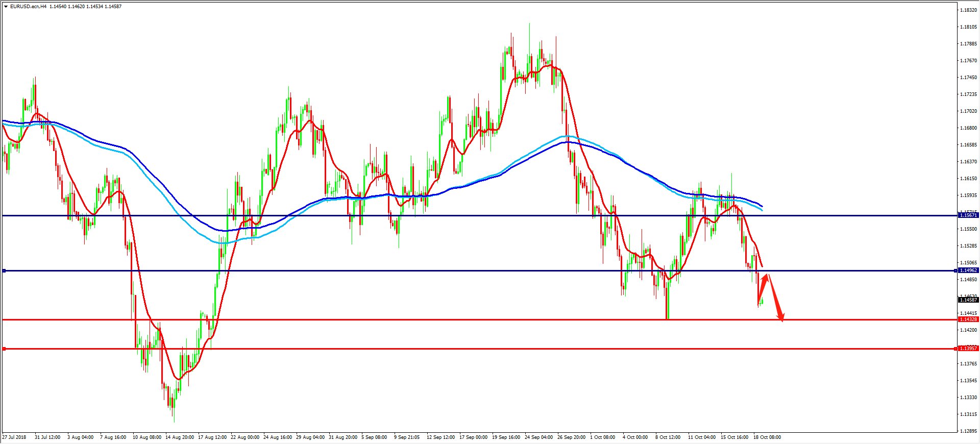Click the high price value 1.14620
The width and height of the screenshot is (980, 444).
click(76, 7)
